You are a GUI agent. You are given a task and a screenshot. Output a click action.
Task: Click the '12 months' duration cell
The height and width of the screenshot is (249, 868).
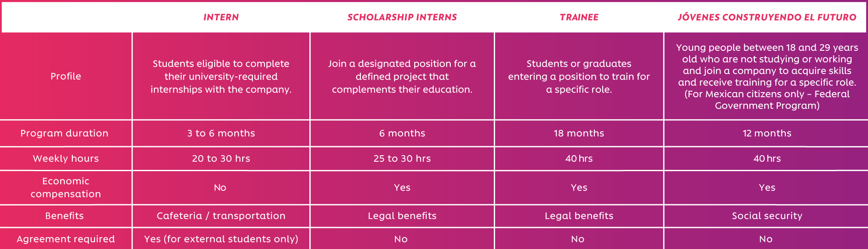click(767, 133)
